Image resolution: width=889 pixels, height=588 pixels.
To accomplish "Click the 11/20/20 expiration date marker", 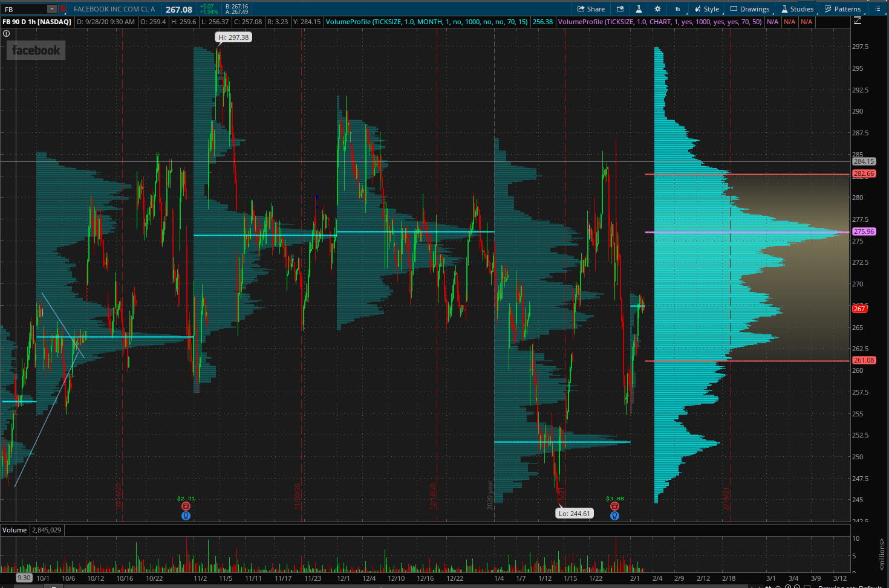I will point(298,496).
